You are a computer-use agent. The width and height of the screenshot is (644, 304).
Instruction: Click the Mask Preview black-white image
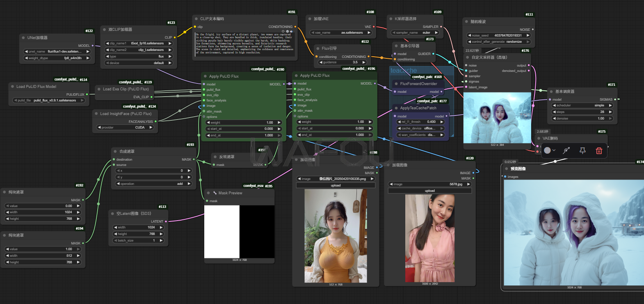tap(240, 232)
